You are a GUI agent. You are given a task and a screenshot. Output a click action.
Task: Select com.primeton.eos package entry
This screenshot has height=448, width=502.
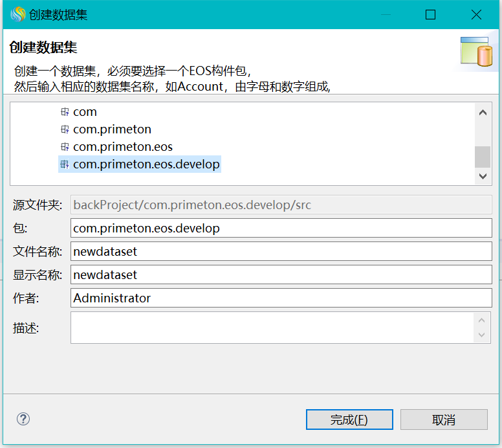pyautogui.click(x=123, y=147)
